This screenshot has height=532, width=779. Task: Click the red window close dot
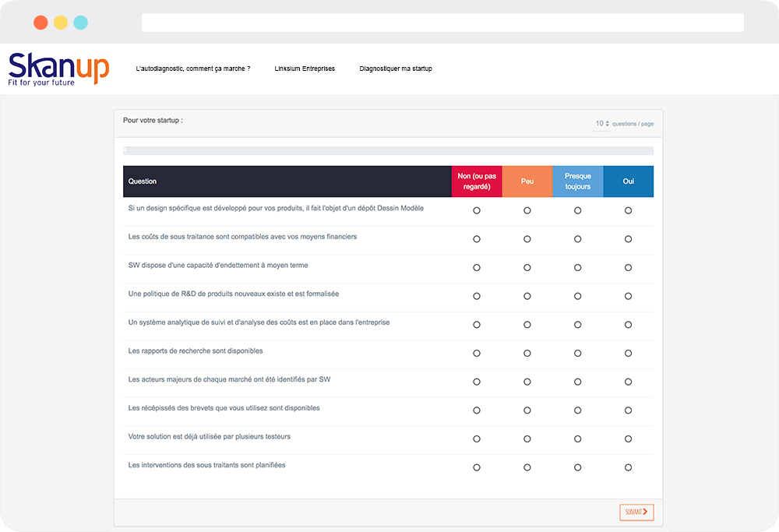point(41,23)
